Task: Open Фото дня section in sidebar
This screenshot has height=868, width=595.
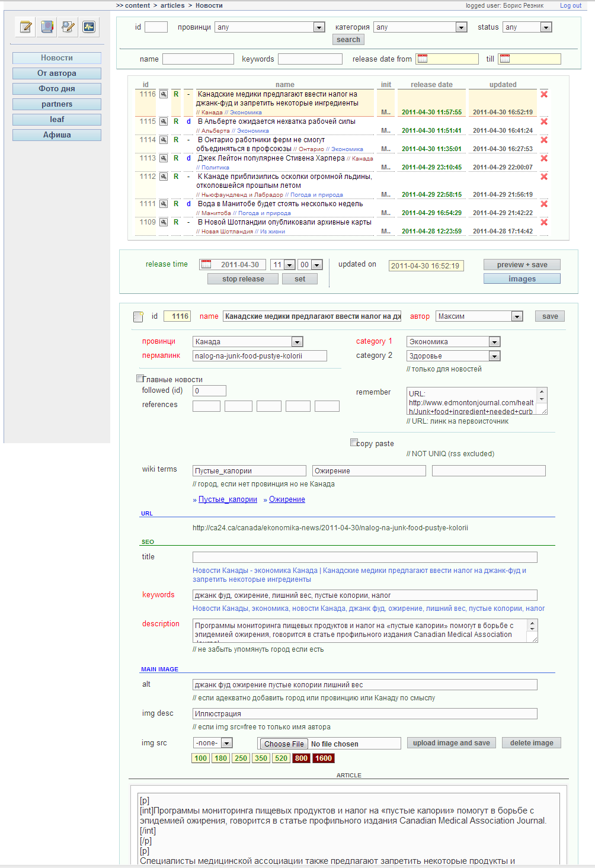Action: coord(57,89)
